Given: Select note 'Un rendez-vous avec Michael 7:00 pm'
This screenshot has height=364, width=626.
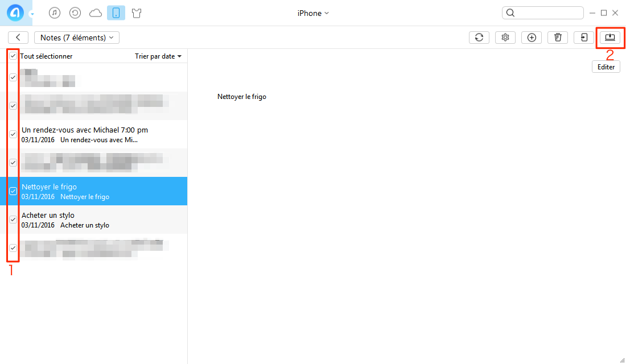Looking at the screenshot, I should [93, 134].
